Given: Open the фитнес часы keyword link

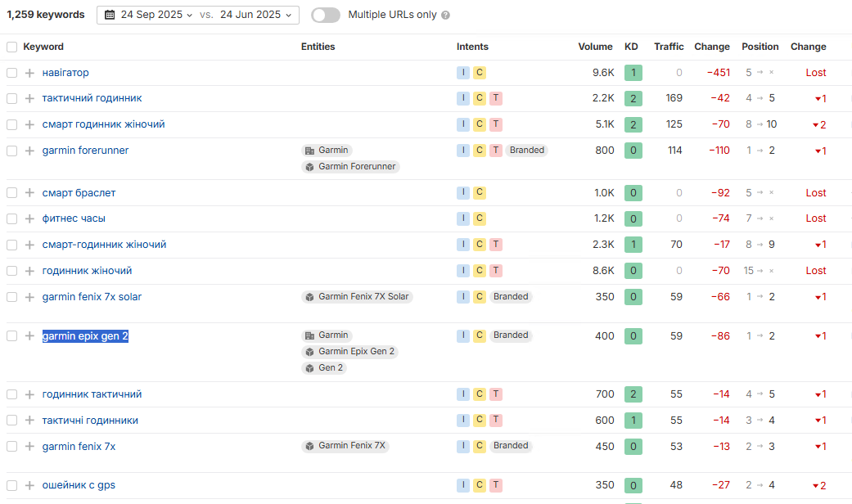Looking at the screenshot, I should pos(74,218).
